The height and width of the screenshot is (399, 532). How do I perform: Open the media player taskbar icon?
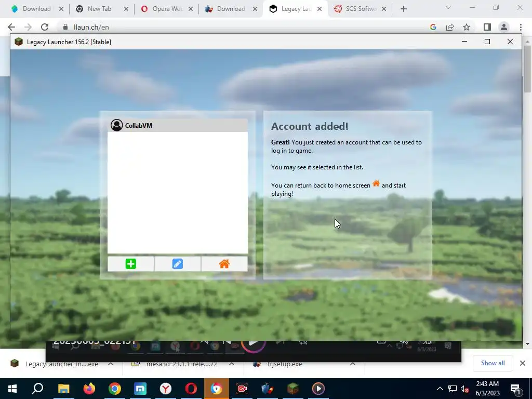point(318,389)
